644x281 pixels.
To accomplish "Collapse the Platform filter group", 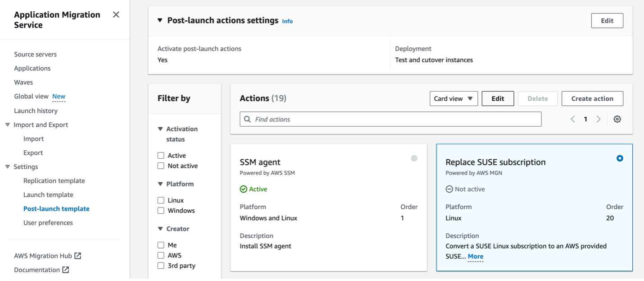I will [x=160, y=184].
